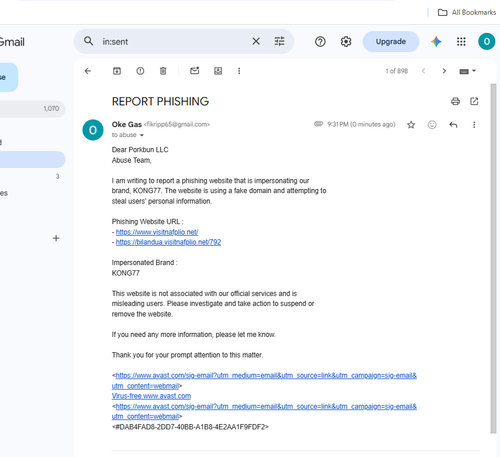Screen dimensions: 500x457
Task: Click the Upgrade button
Action: (x=391, y=42)
